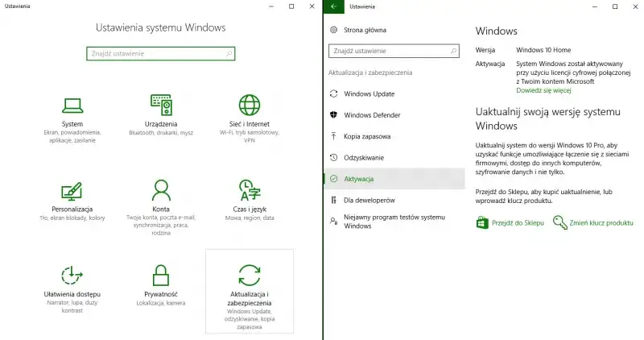Select Windows Defender sidebar item
Viewport: 644px width, 340px height.
[x=394, y=115]
